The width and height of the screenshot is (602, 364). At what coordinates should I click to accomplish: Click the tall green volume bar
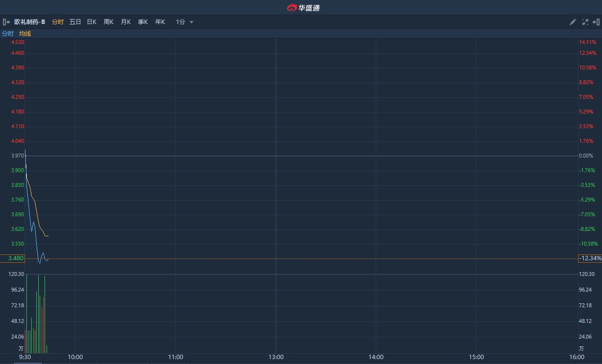point(38,313)
